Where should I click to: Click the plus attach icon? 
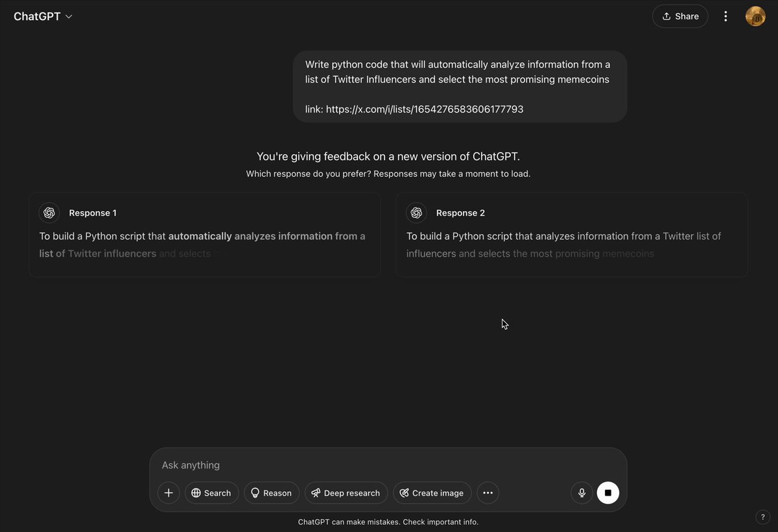[x=169, y=493]
